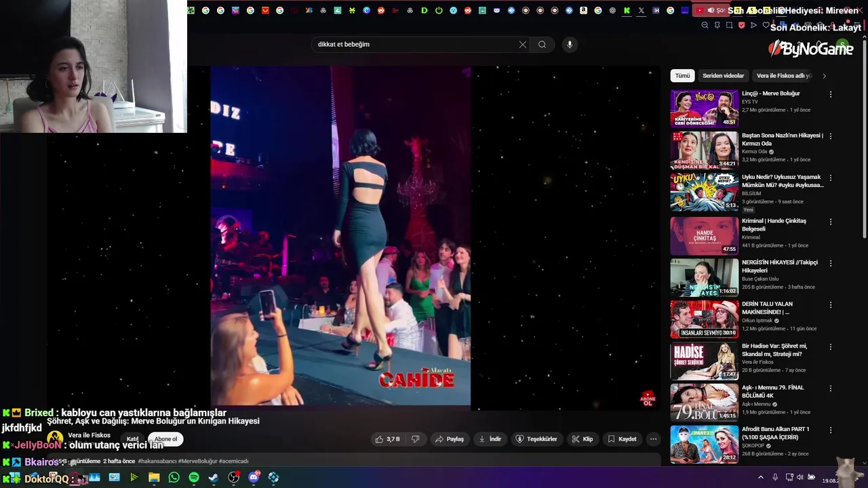Viewport: 868px width, 488px height.
Task: Click the #MerveBoluğur hashtag
Action: (197, 462)
